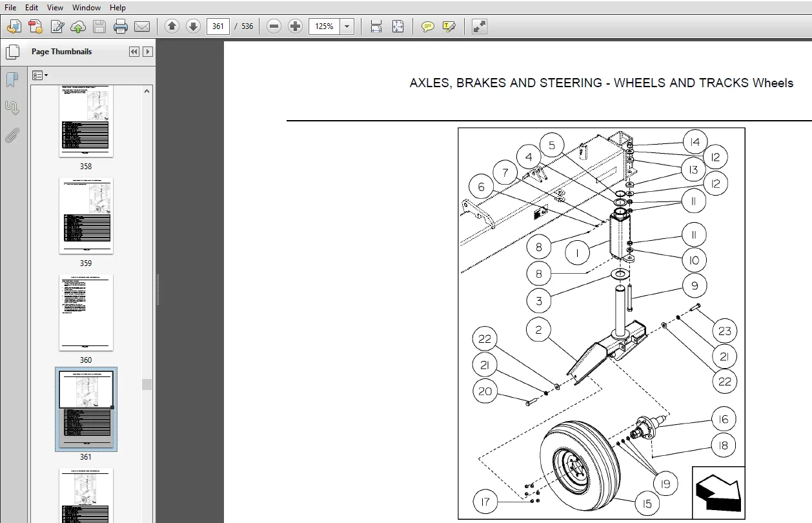The image size is (812, 523).
Task: Open thumbnail options dropdown menu
Action: coord(40,76)
